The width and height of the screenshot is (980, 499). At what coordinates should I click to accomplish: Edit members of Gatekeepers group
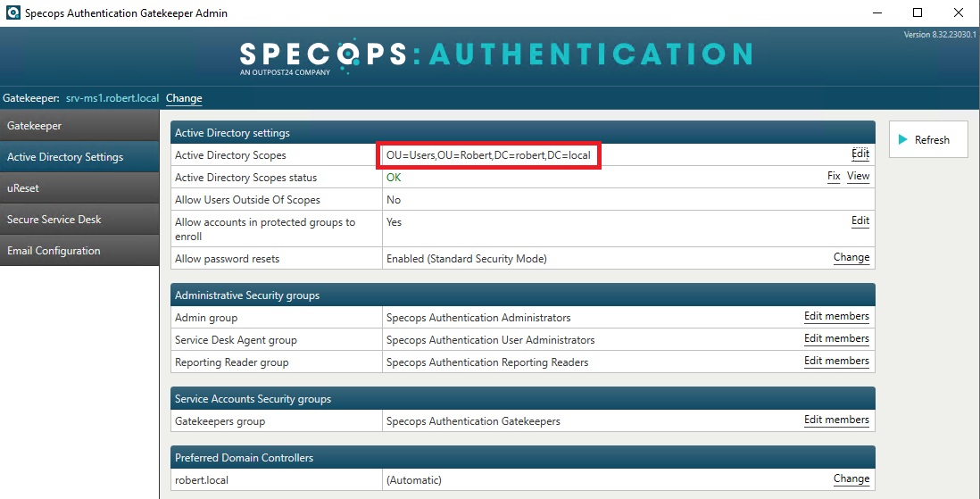click(x=836, y=420)
